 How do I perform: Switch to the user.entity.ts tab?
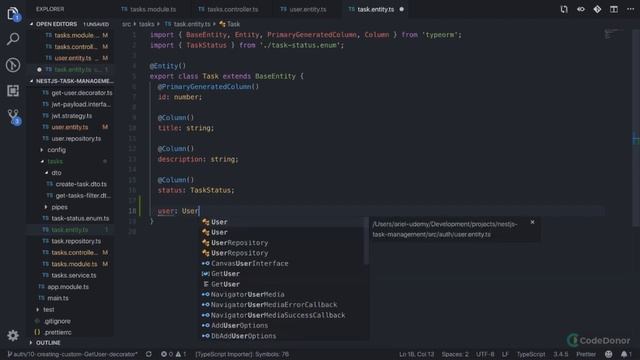click(x=303, y=9)
